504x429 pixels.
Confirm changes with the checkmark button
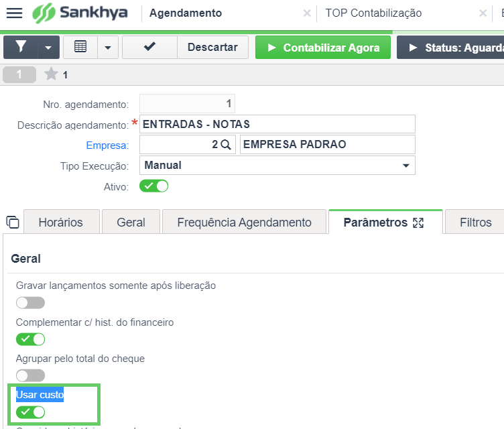tap(149, 48)
